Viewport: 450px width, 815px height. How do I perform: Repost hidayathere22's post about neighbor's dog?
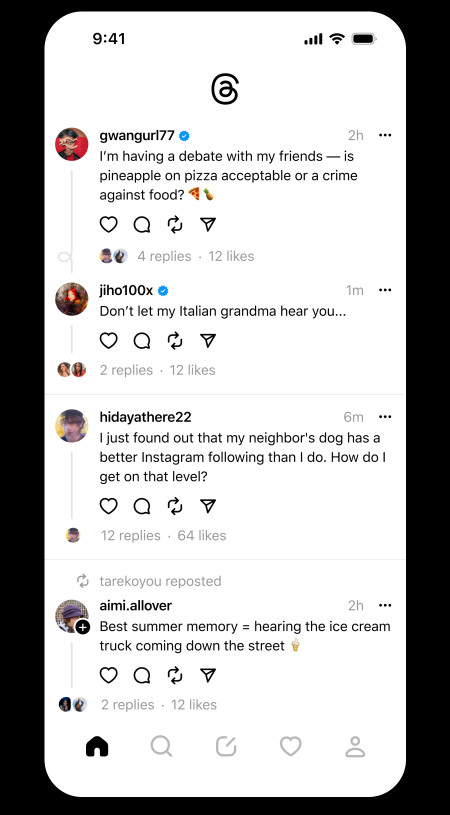point(175,506)
